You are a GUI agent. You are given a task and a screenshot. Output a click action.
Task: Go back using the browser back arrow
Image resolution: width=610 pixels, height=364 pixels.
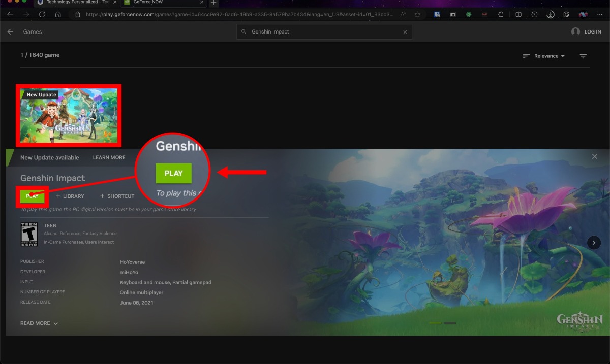[x=10, y=15]
